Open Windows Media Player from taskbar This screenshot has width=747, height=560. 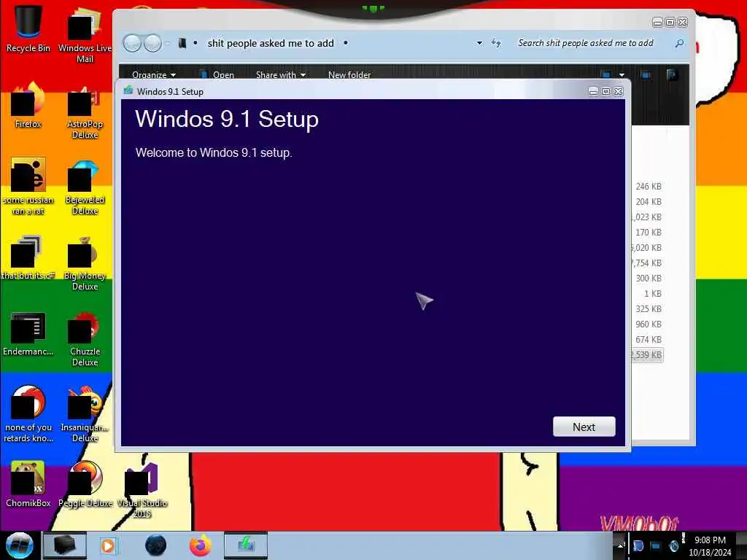[109, 545]
